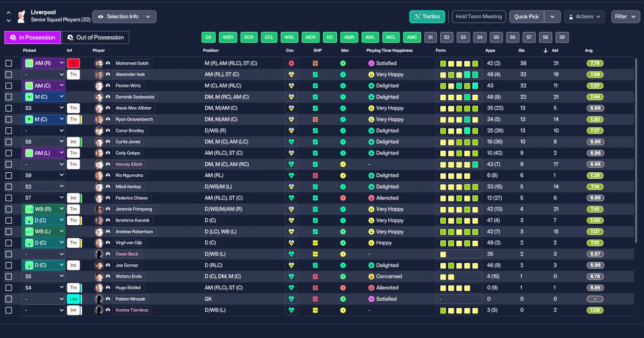The image size is (644, 338).
Task: Select the GK position slot
Action: [208, 37]
